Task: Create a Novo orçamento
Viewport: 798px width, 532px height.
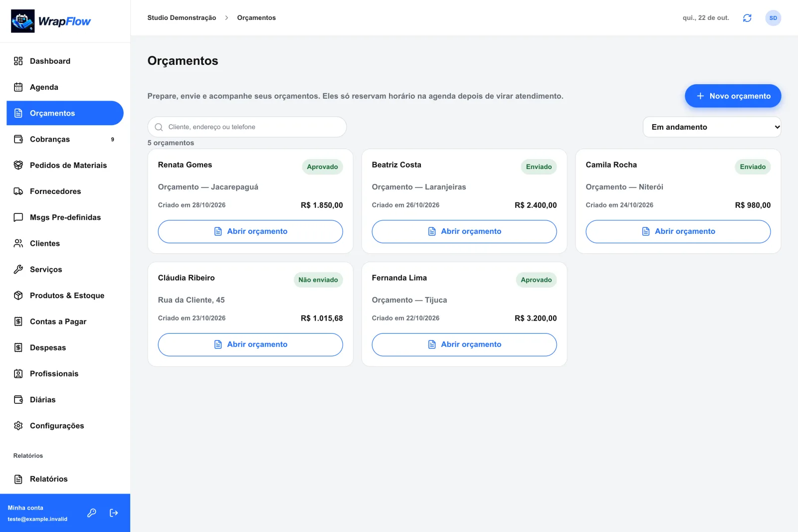Action: [733, 96]
